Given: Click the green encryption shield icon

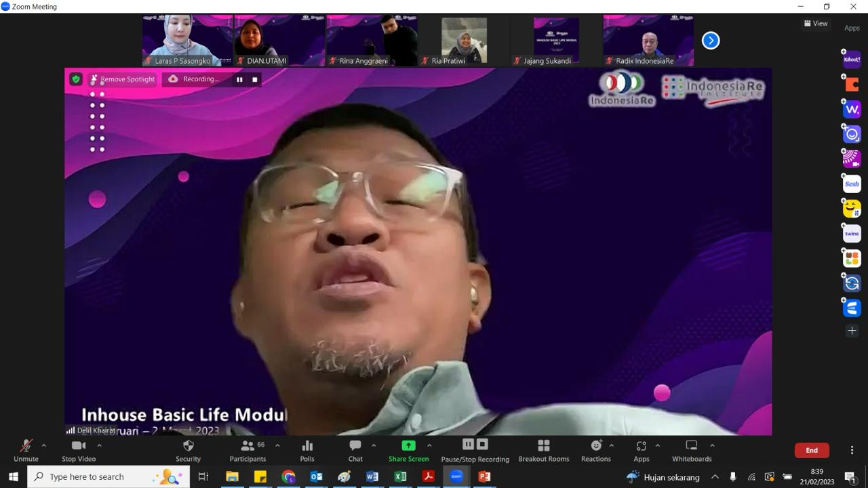Looking at the screenshot, I should coord(76,79).
